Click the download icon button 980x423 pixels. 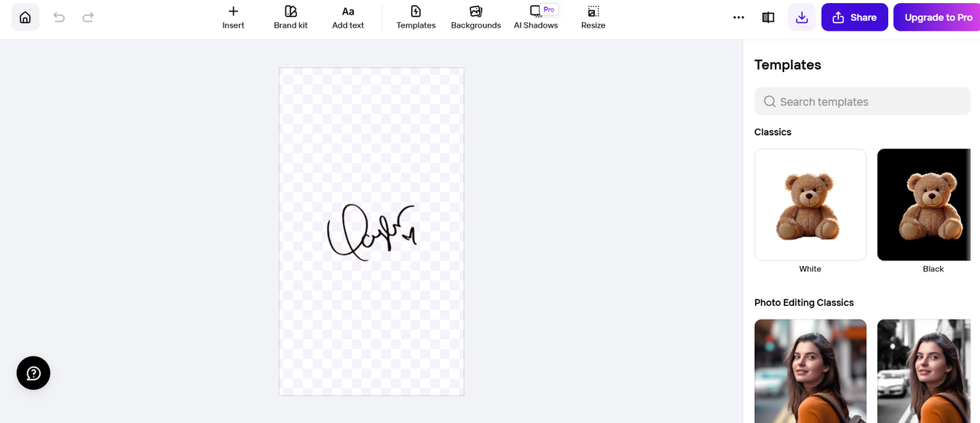[802, 17]
